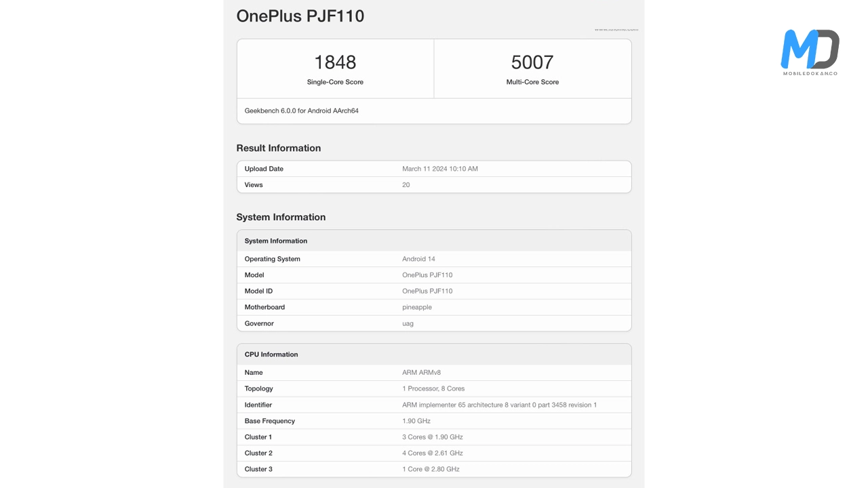868x488 pixels.
Task: Click the Model ID row
Action: [434, 291]
